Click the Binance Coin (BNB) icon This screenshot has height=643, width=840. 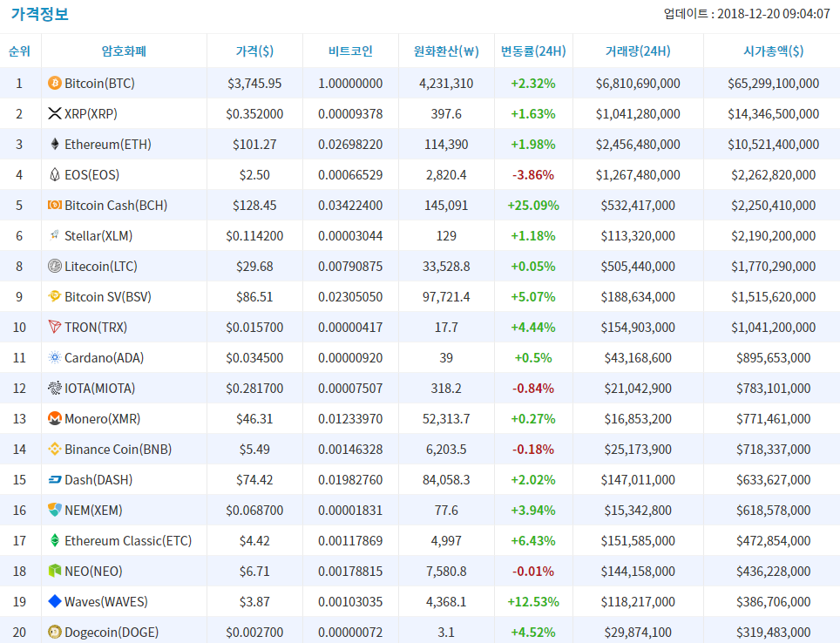click(55, 449)
